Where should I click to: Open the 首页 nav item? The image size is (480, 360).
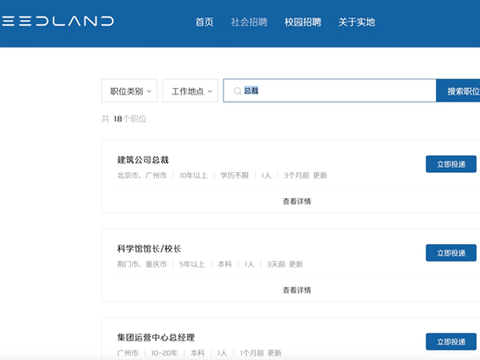tap(204, 22)
